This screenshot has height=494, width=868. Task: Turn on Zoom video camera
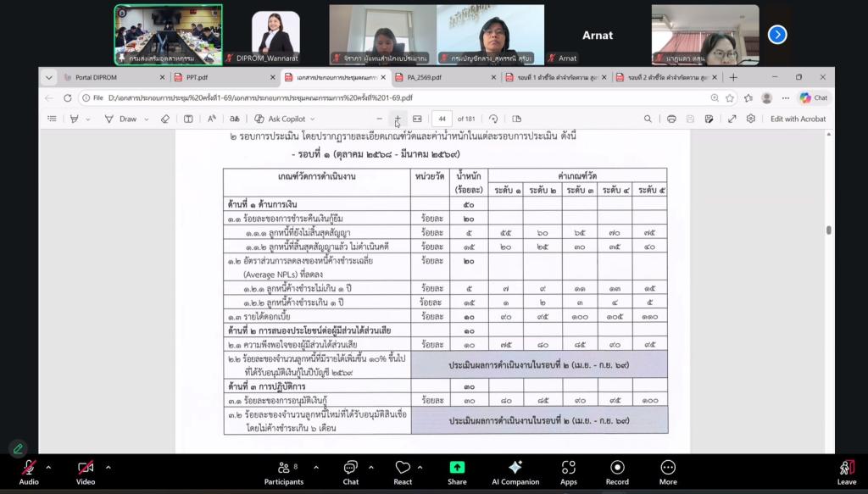(85, 472)
